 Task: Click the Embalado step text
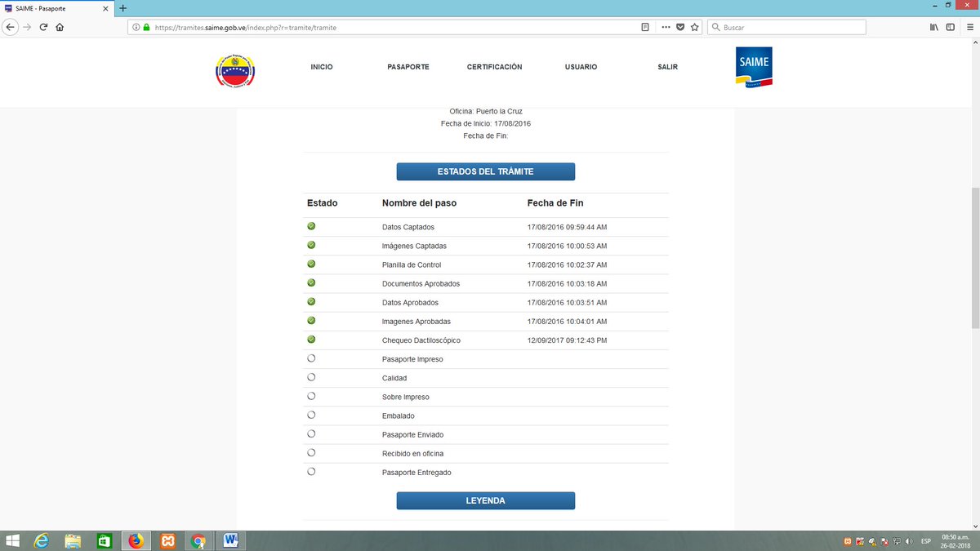(398, 415)
